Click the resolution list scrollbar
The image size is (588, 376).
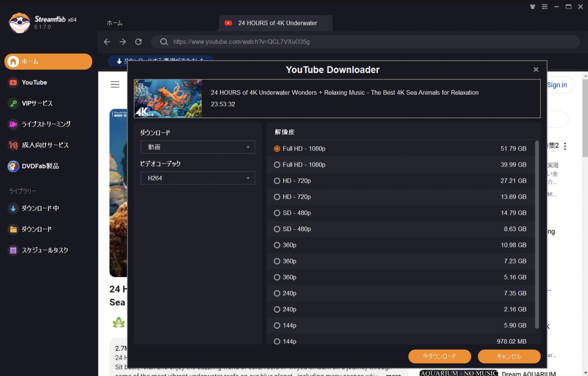537,235
